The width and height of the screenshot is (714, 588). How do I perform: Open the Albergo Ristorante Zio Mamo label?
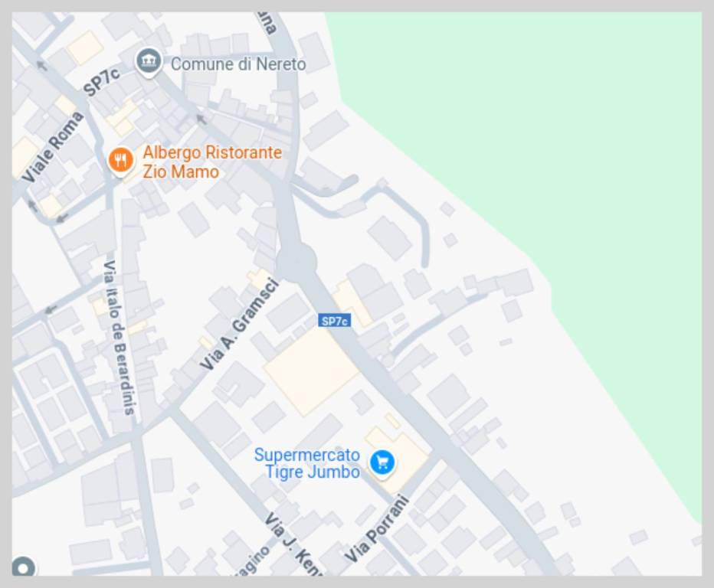pos(212,162)
